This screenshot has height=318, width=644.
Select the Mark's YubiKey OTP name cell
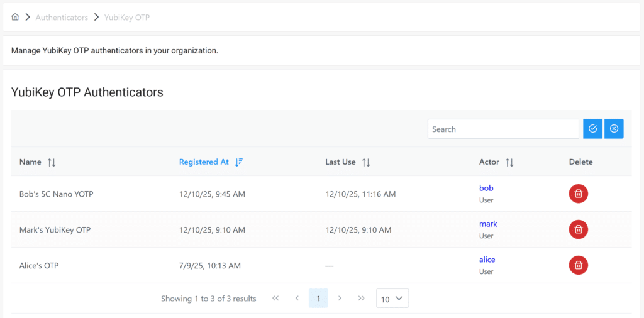pyautogui.click(x=55, y=230)
